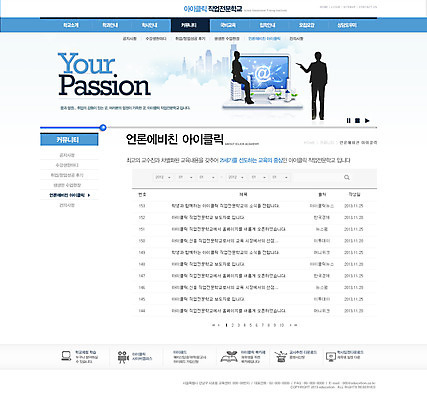Open the film camera footer shortcut
The height and width of the screenshot is (400, 427).
(x=123, y=357)
